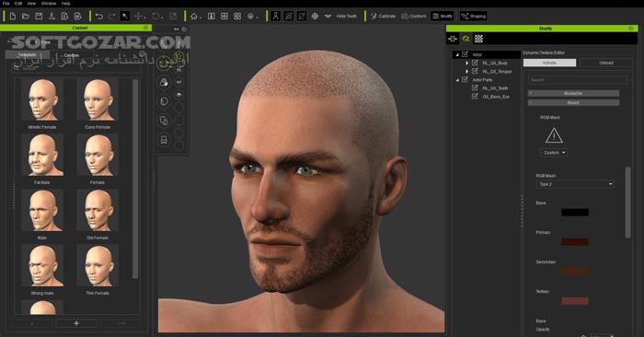
Task: Open the Edit menu
Action: [18, 4]
